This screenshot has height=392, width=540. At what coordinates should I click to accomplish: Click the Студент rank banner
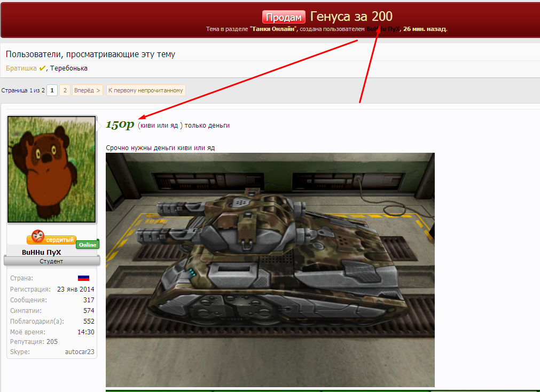pos(52,261)
